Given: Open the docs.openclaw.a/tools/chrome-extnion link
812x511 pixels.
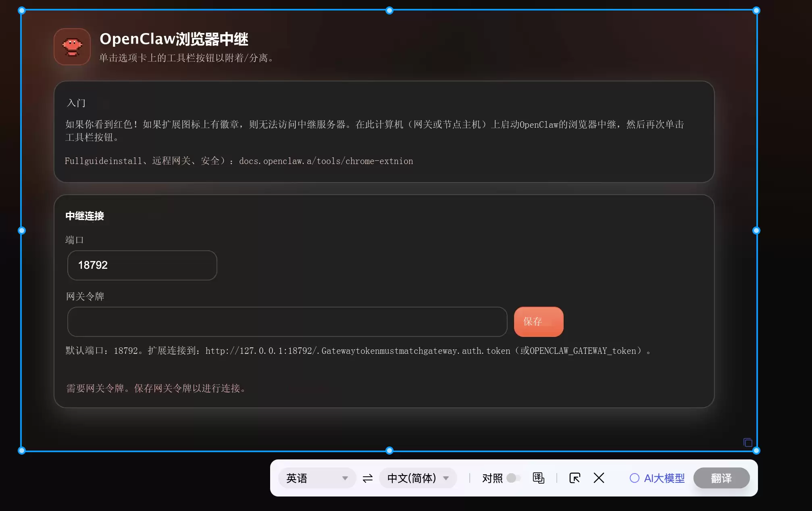Looking at the screenshot, I should (326, 161).
